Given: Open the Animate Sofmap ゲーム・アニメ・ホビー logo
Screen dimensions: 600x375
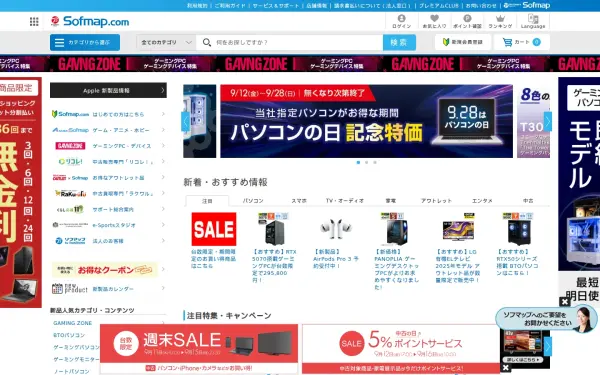Looking at the screenshot, I should point(70,130).
